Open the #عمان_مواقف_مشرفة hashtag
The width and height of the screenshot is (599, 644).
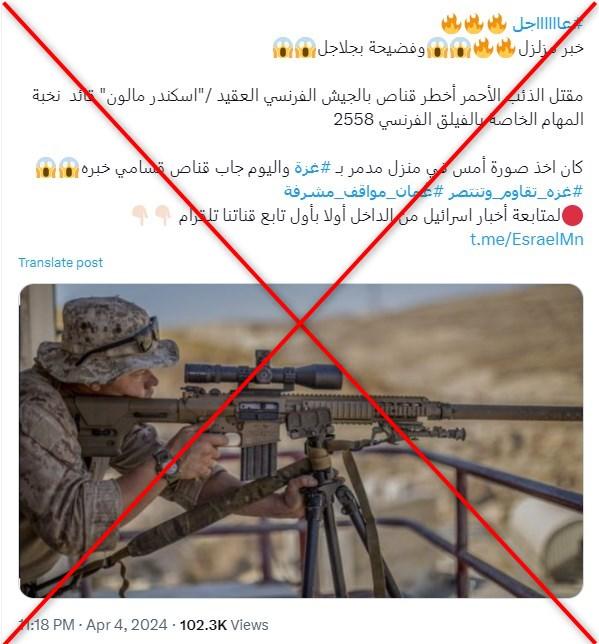(x=364, y=191)
